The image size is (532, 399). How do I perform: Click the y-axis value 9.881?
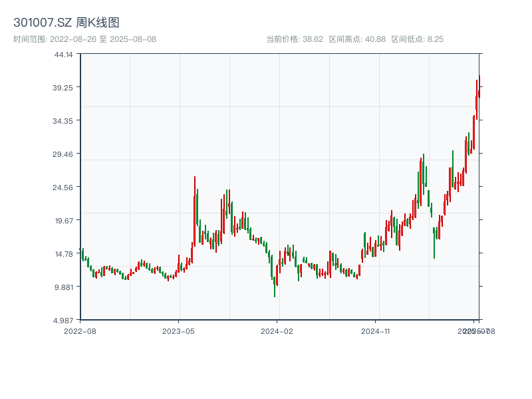(64, 287)
